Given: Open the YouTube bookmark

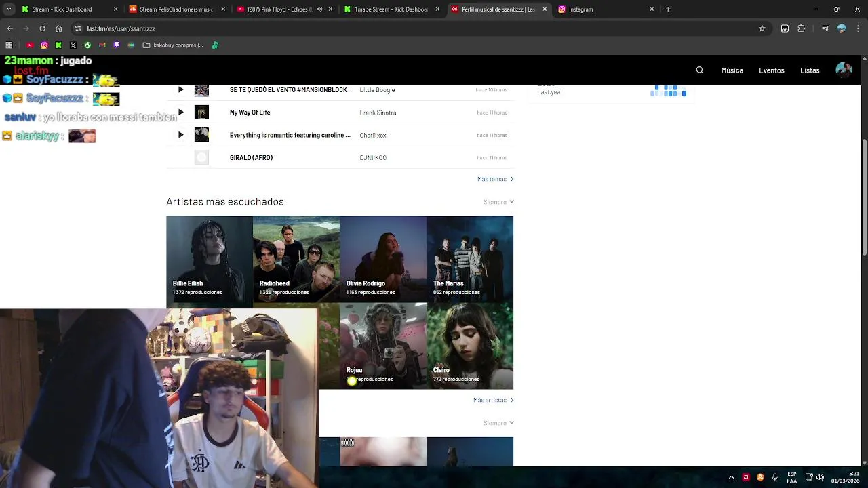Looking at the screenshot, I should (x=30, y=45).
